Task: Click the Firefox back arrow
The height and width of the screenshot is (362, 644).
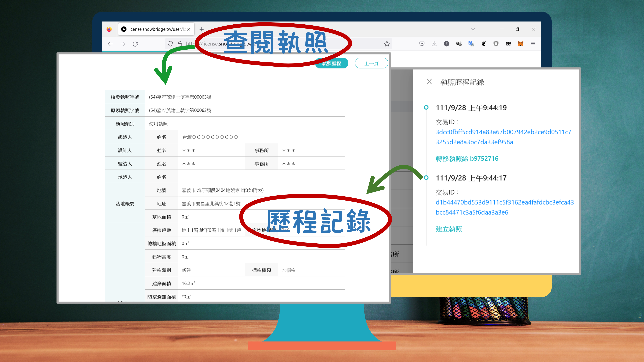Action: (x=111, y=44)
